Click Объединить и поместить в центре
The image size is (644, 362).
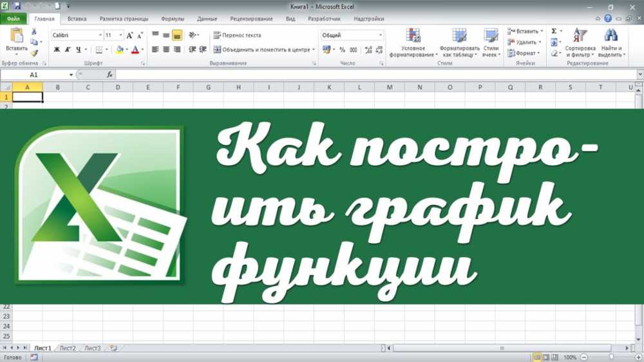point(263,50)
